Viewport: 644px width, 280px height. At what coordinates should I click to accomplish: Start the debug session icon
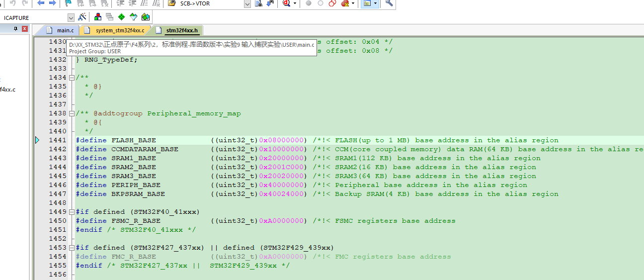click(287, 3)
